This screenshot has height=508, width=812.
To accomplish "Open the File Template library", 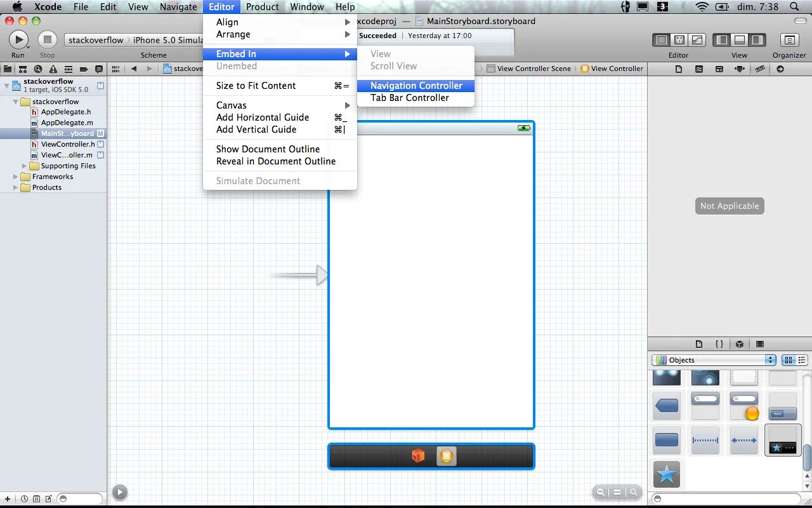I will (x=699, y=344).
